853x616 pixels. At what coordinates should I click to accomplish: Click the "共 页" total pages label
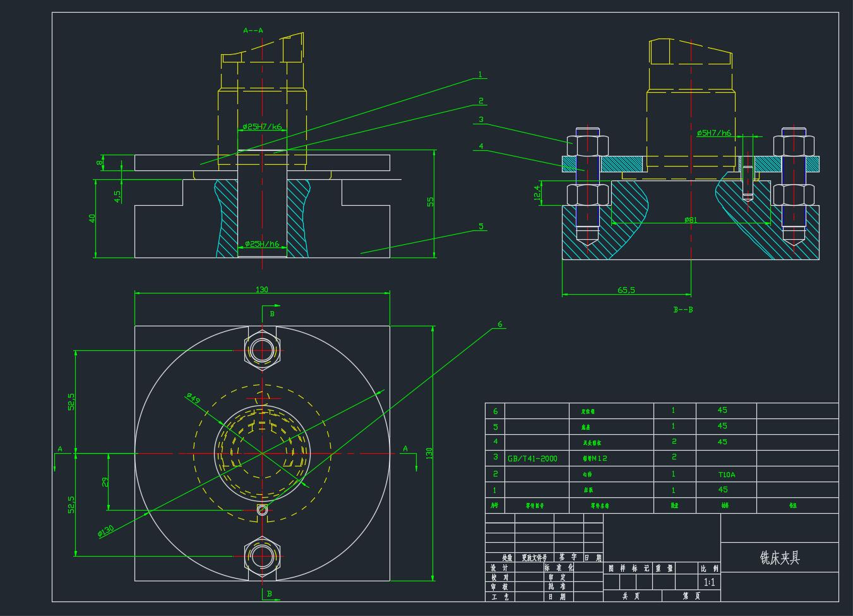pyautogui.click(x=631, y=596)
